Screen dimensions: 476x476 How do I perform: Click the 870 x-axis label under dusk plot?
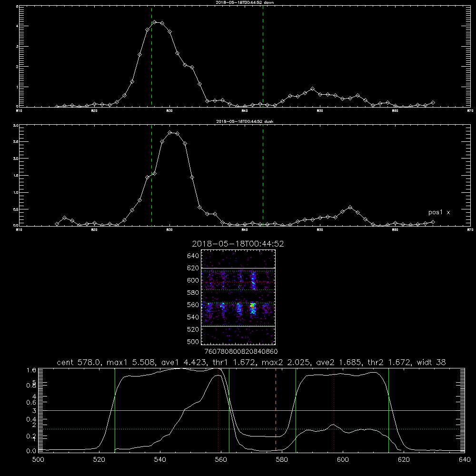tap(470, 230)
